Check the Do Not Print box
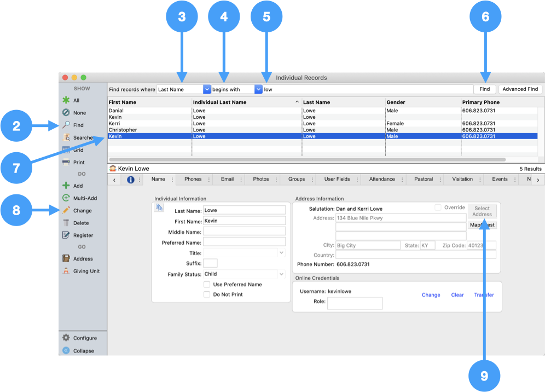Screen dimensions: 545x392 tap(207, 295)
